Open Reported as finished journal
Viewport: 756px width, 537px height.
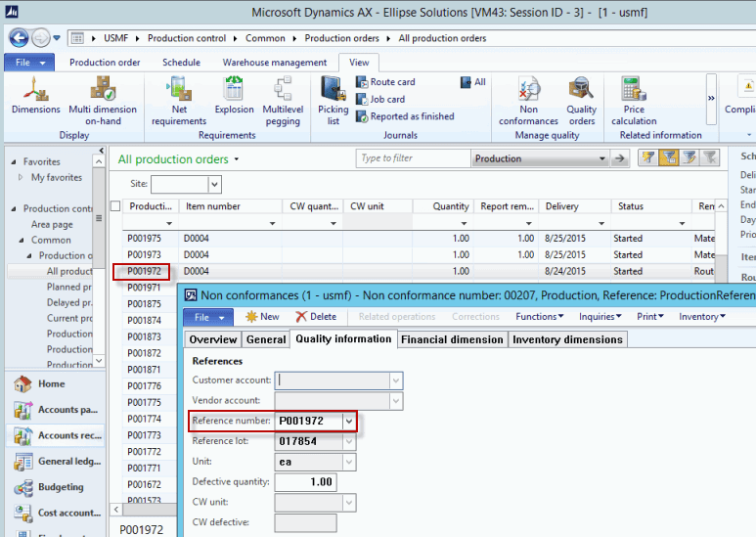pyautogui.click(x=405, y=116)
